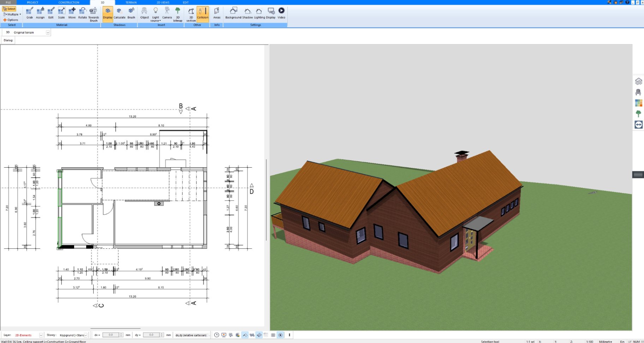Select the Rotate material tool

pos(82,13)
